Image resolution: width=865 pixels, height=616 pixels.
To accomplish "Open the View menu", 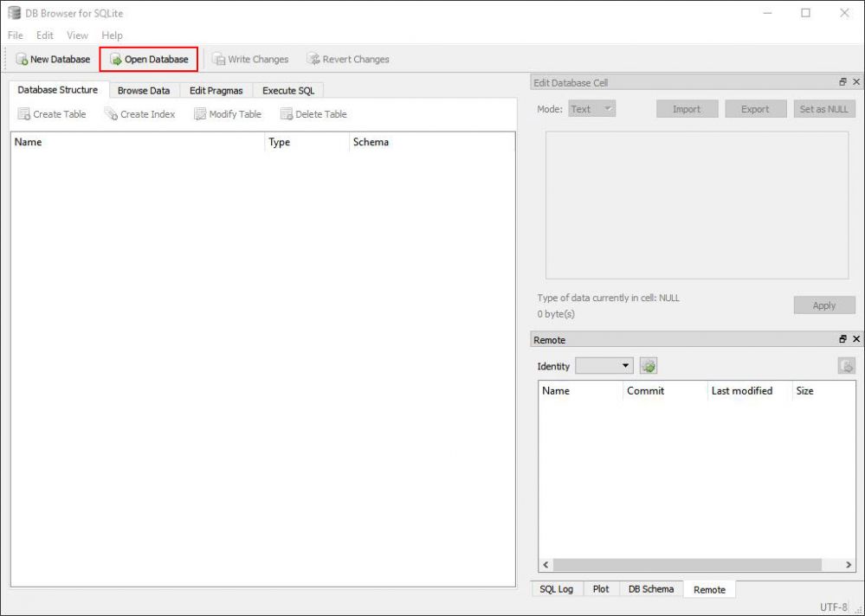I will click(x=77, y=35).
